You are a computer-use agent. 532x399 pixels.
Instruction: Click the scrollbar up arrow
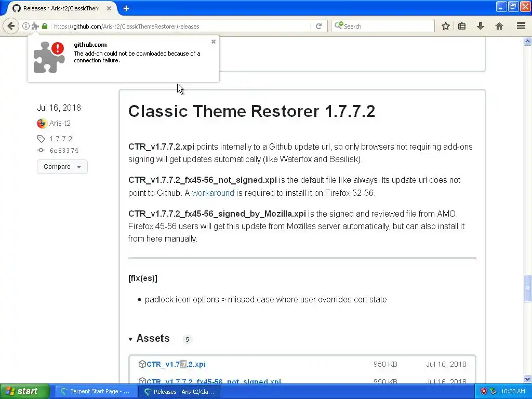527,42
